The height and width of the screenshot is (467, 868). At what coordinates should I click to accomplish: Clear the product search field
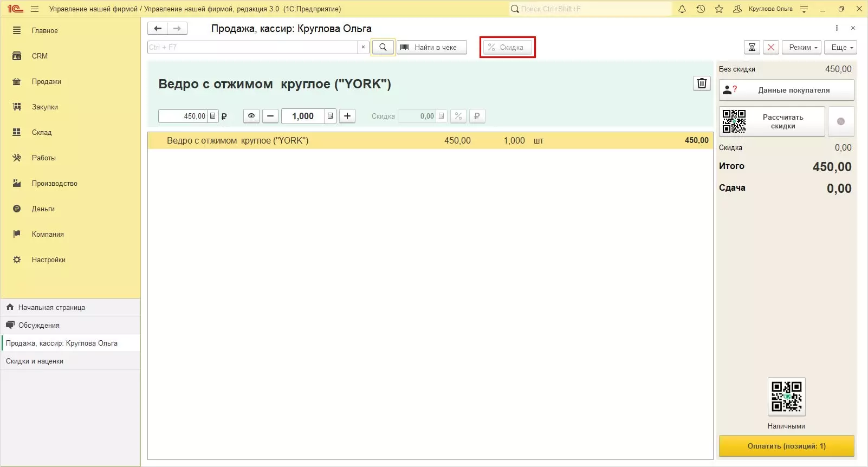click(x=364, y=47)
